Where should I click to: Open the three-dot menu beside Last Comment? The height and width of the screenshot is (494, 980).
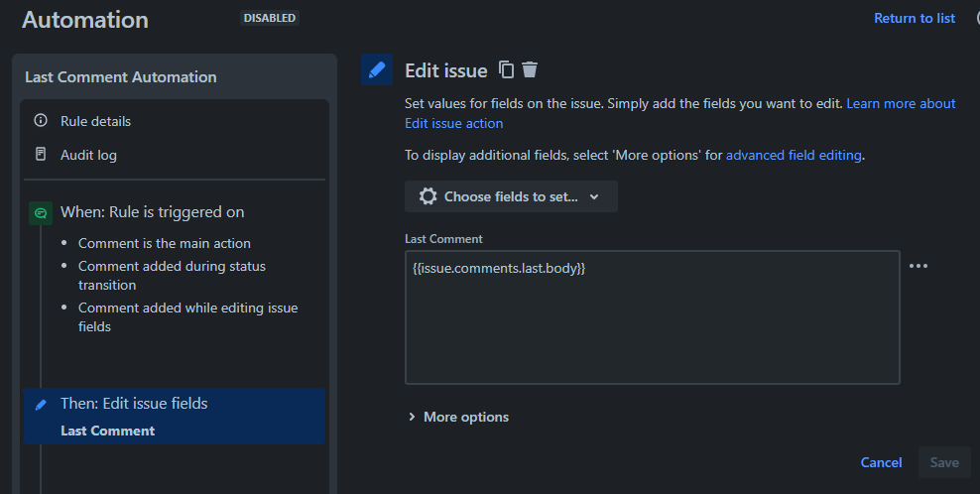[919, 266]
